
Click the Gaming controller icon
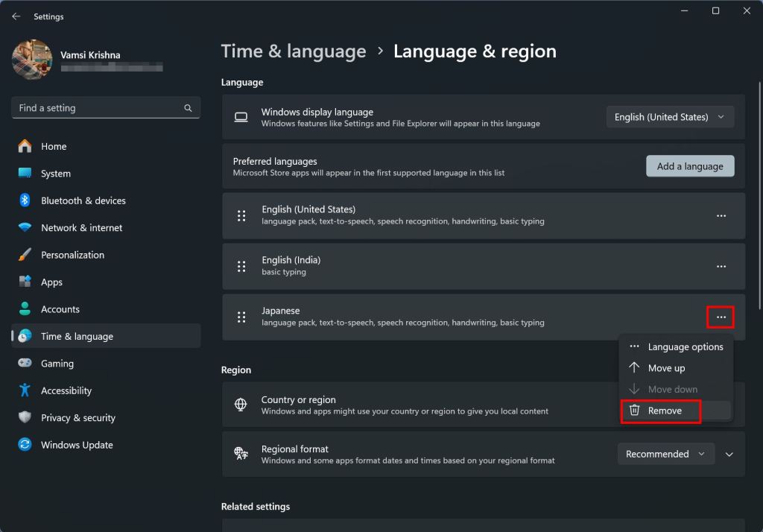click(25, 363)
